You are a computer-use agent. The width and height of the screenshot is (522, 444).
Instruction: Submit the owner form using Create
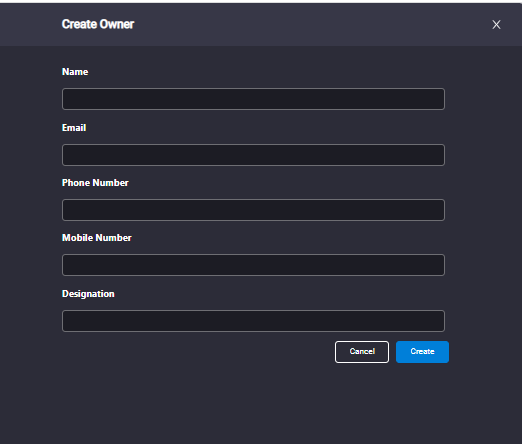[422, 352]
